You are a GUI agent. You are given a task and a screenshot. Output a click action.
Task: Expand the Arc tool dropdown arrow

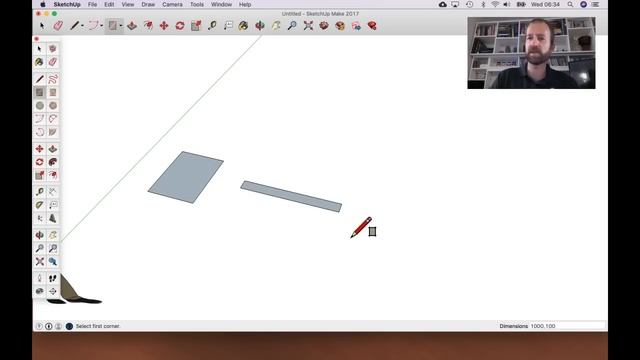[102, 26]
